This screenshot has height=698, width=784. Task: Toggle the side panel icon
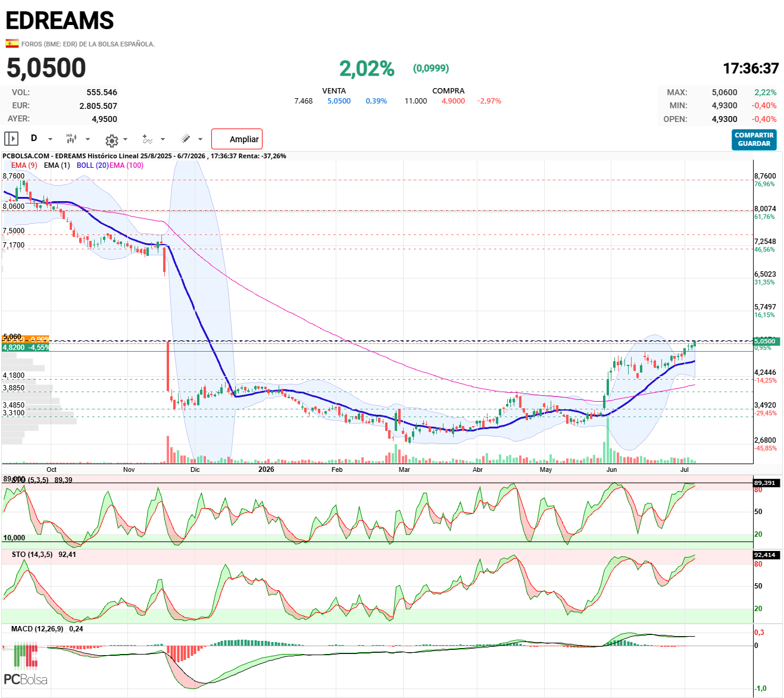coord(11,139)
